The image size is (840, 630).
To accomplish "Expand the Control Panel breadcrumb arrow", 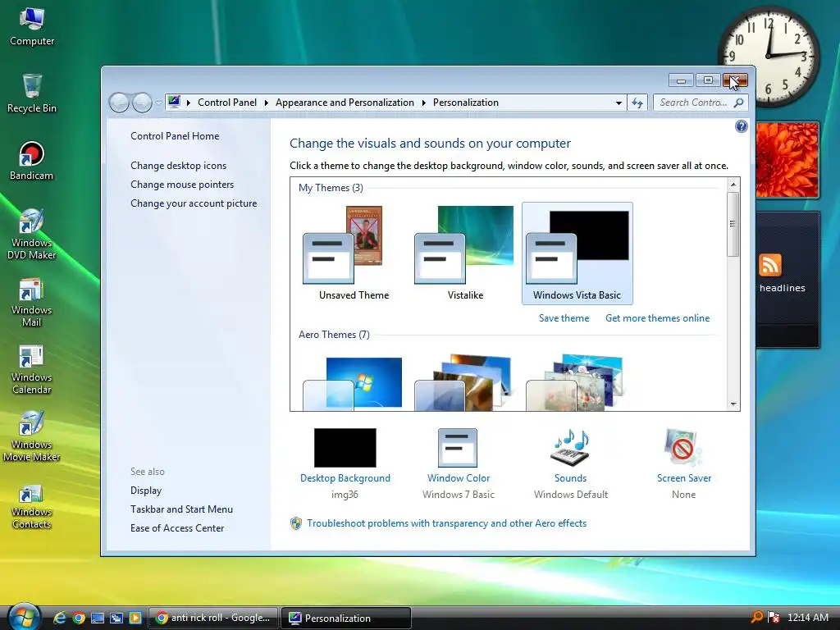I will click(266, 103).
